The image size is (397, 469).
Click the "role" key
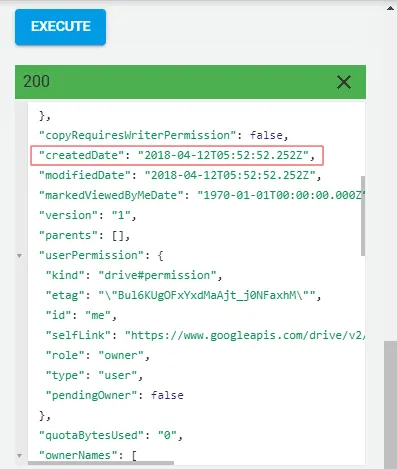[x=65, y=355]
